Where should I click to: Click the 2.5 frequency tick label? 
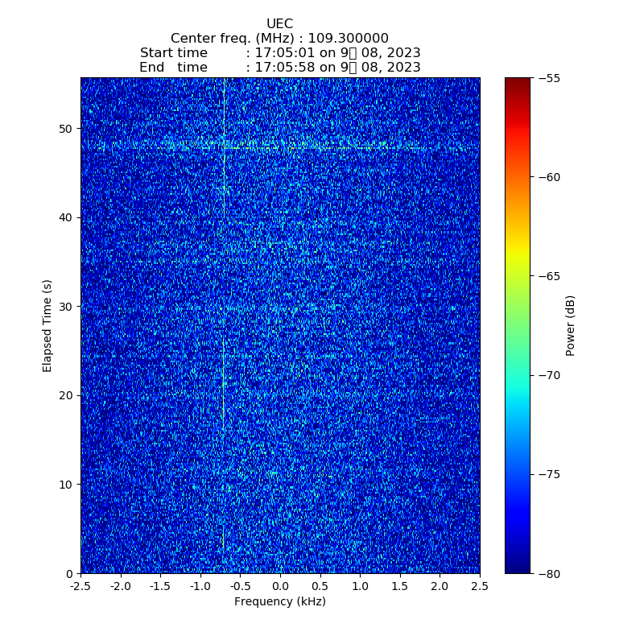coord(479,587)
